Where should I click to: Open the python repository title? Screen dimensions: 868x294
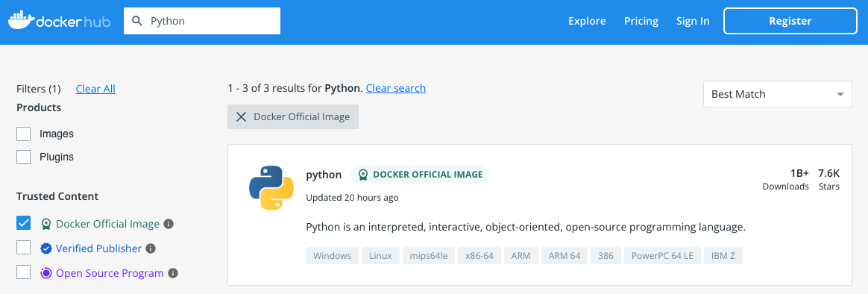coord(324,175)
